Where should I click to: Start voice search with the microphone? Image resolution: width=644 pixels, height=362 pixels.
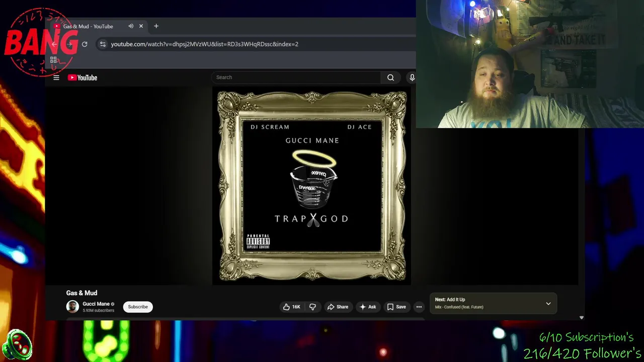tap(412, 77)
